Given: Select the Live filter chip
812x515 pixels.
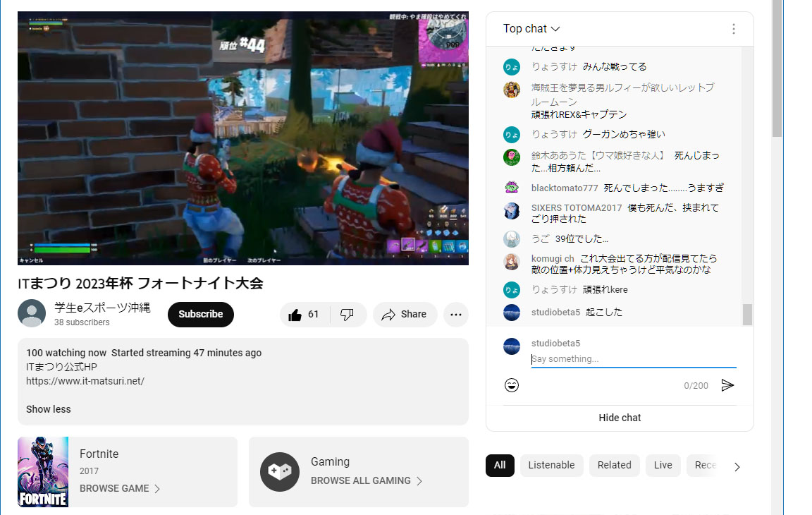Looking at the screenshot, I should [x=663, y=465].
